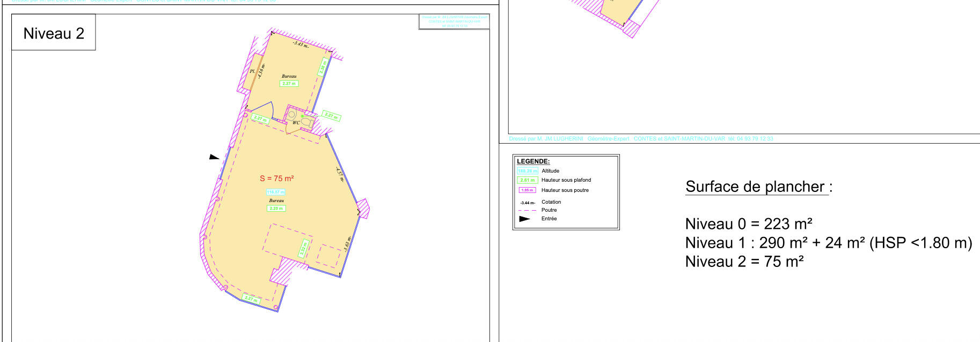Click the magenta 1.95 m legend box

(x=527, y=190)
